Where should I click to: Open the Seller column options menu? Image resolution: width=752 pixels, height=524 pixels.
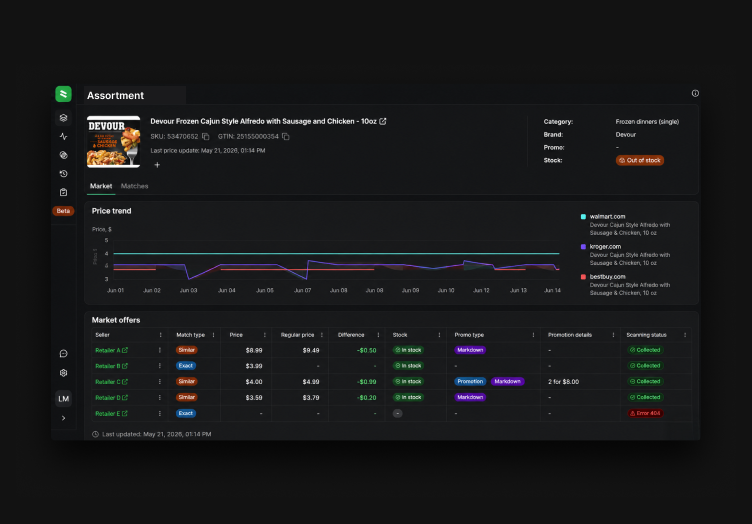pyautogui.click(x=160, y=335)
